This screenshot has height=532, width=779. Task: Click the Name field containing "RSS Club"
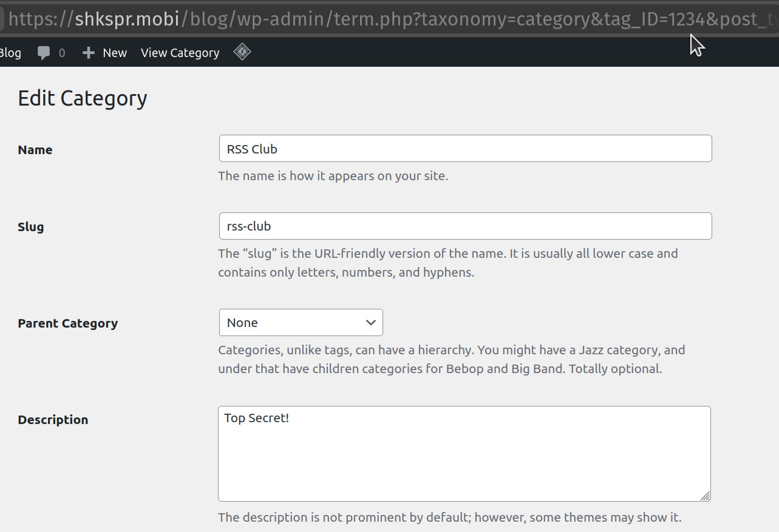[x=465, y=148]
